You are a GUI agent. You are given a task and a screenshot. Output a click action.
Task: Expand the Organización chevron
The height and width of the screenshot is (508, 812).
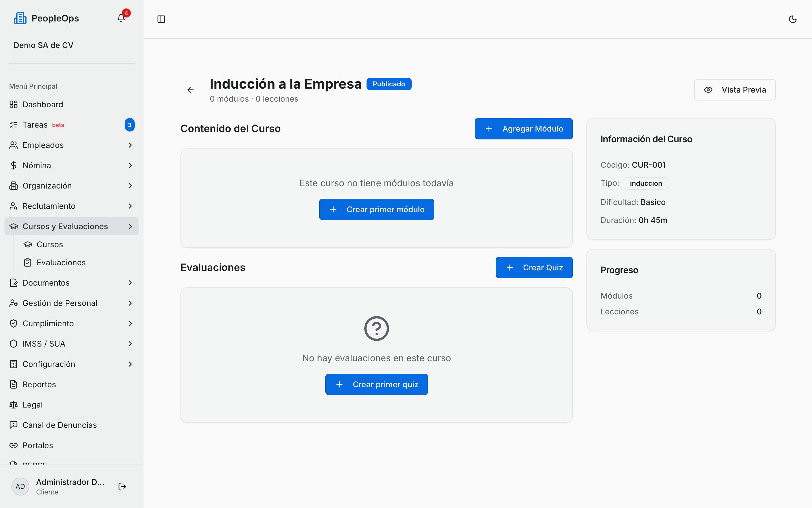[x=130, y=186]
